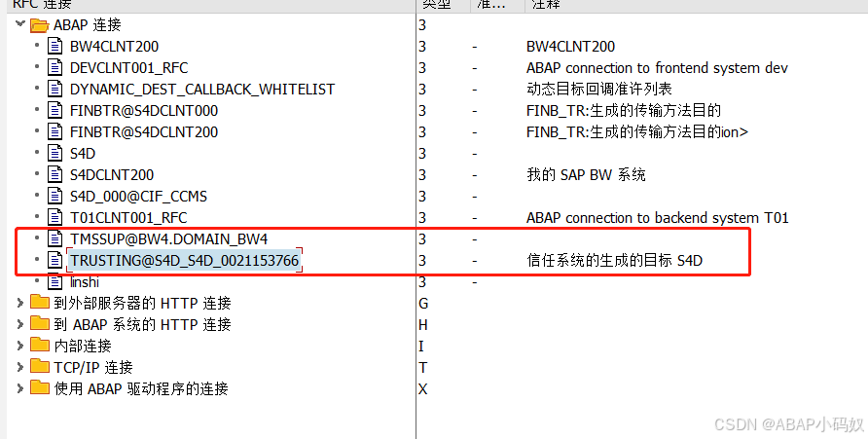Select the DEVCLNT001_RFC destination
868x439 pixels.
[x=129, y=68]
